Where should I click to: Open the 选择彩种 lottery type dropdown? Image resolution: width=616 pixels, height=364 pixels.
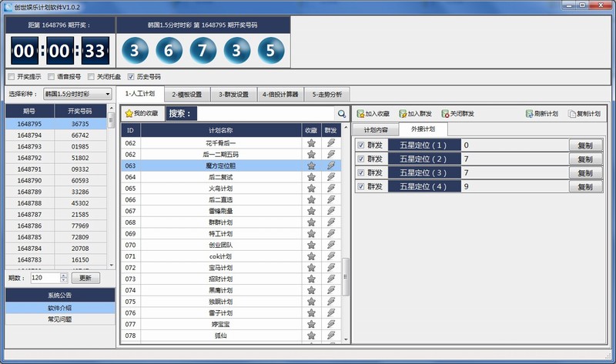[x=77, y=94]
